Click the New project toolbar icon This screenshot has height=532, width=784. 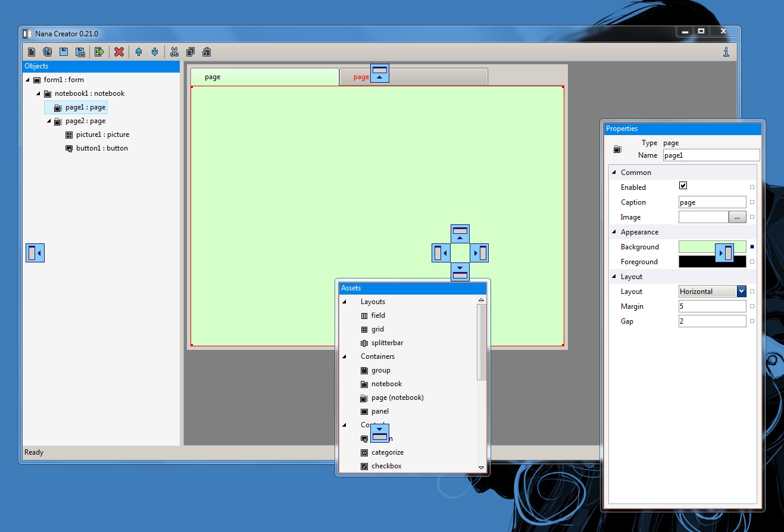click(32, 52)
